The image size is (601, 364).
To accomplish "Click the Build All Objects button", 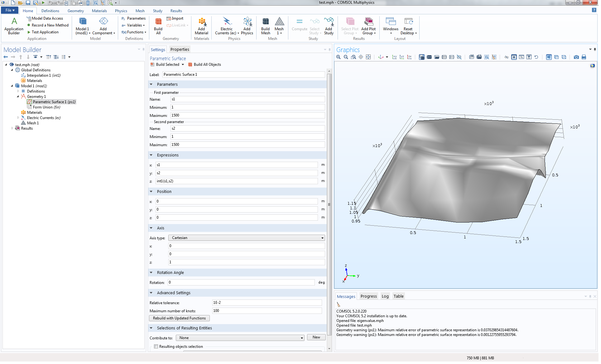I will click(204, 65).
